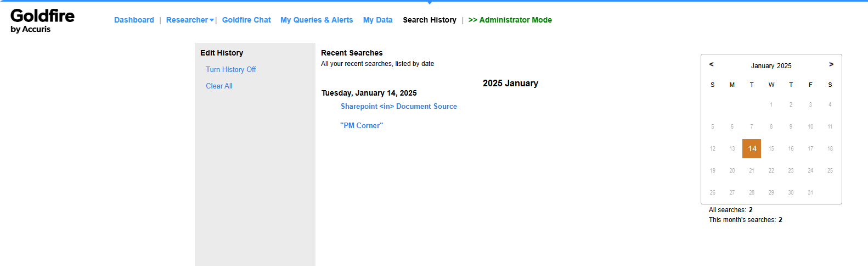Open the "PM Corner" recent search
The width and height of the screenshot is (868, 266).
pyautogui.click(x=362, y=125)
